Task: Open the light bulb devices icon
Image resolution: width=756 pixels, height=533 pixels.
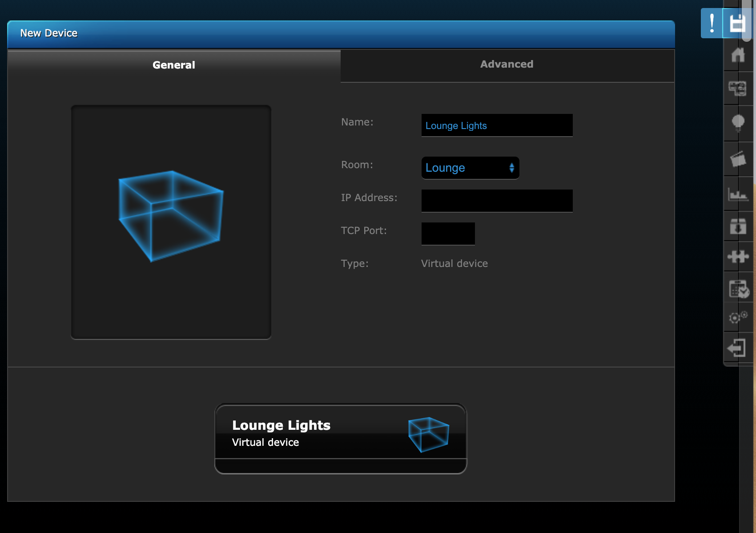Action: click(738, 123)
